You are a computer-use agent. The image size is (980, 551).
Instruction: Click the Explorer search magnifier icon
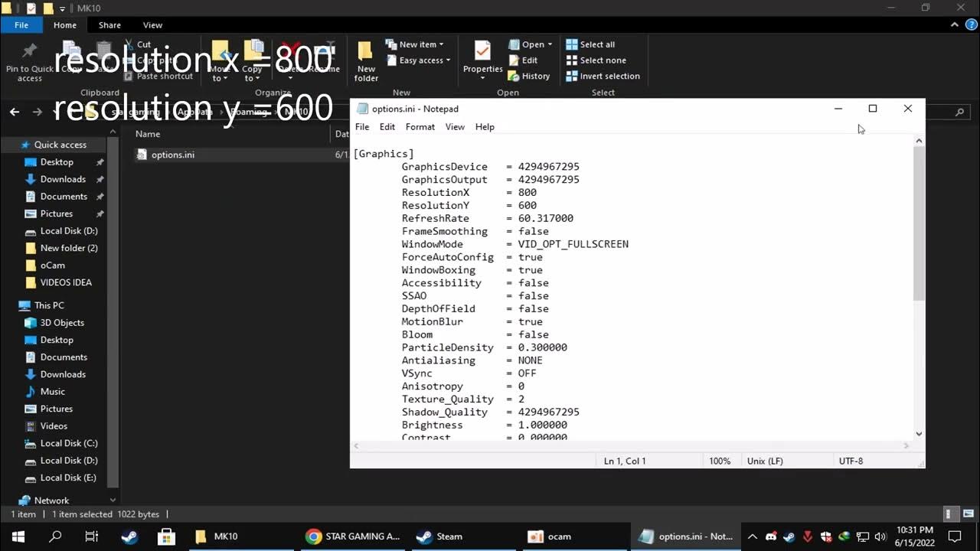pyautogui.click(x=959, y=112)
